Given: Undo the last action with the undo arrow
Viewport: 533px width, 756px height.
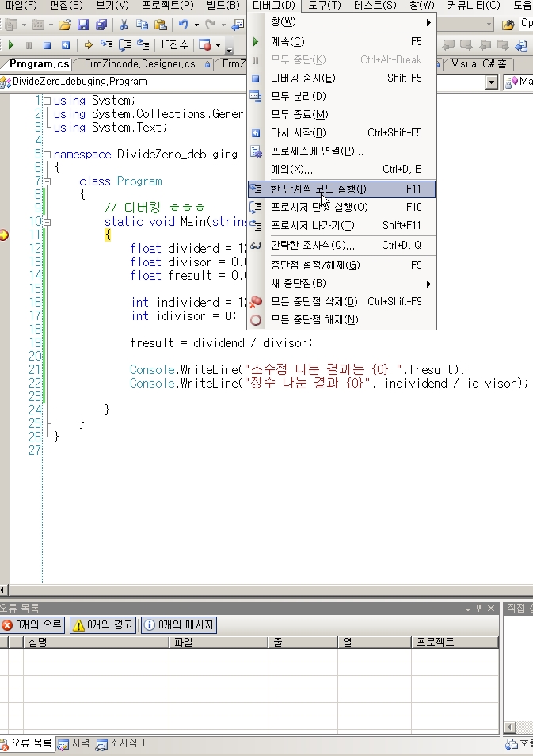Looking at the screenshot, I should [x=183, y=24].
